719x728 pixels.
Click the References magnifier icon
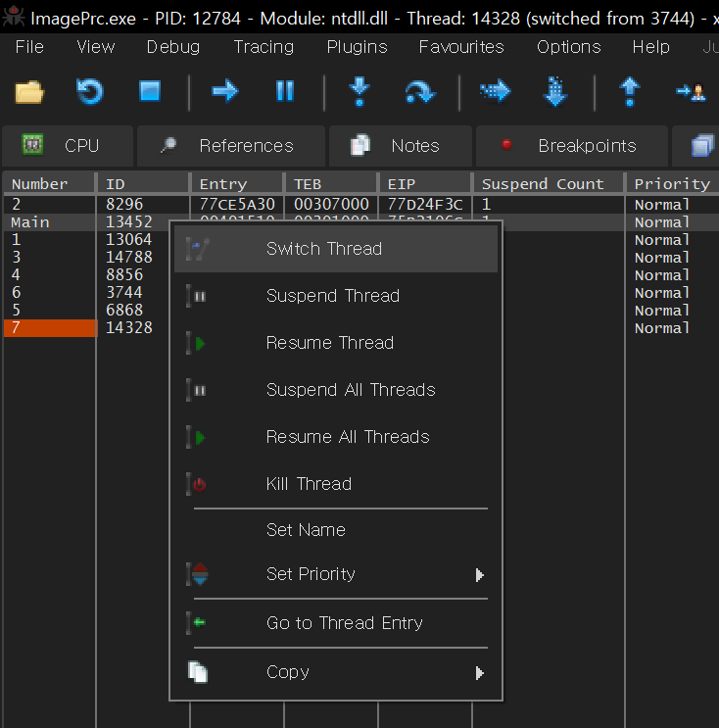coord(168,145)
